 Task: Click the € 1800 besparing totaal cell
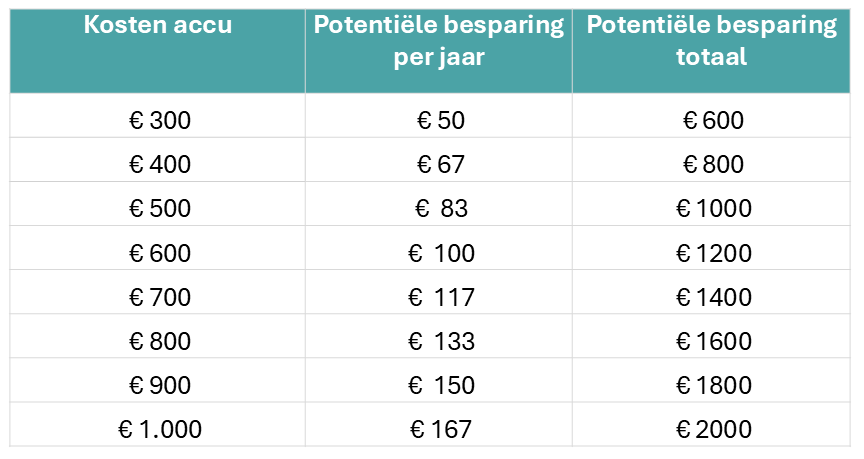click(x=713, y=385)
